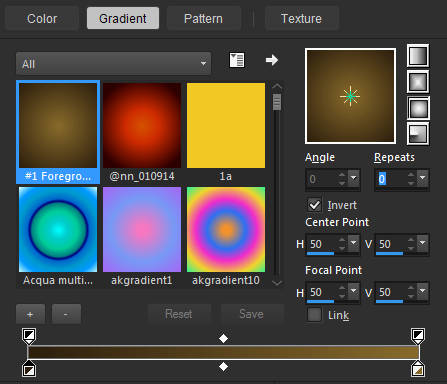Select the Linear gradient style icon

point(418,56)
